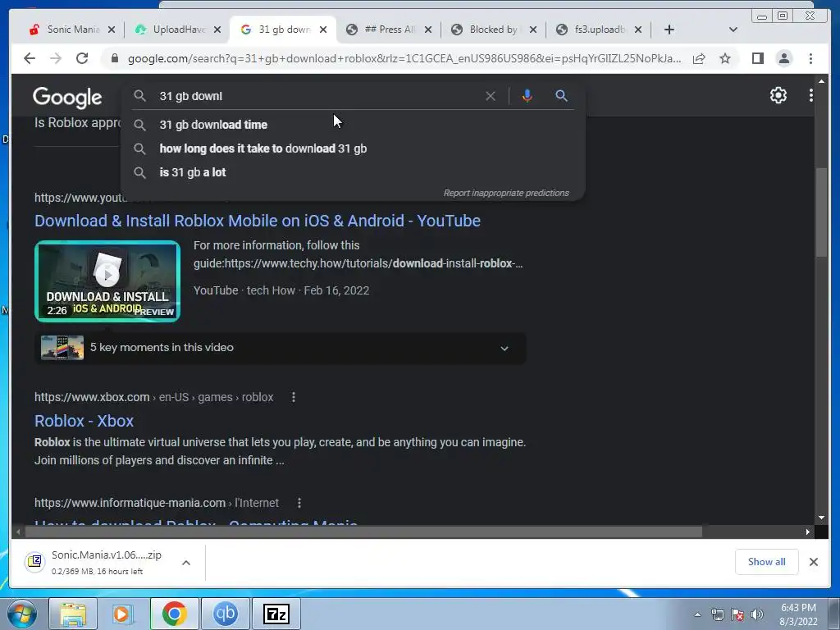Screen dimensions: 840x630
Task: Open Google quick settings gear
Action: point(778,95)
